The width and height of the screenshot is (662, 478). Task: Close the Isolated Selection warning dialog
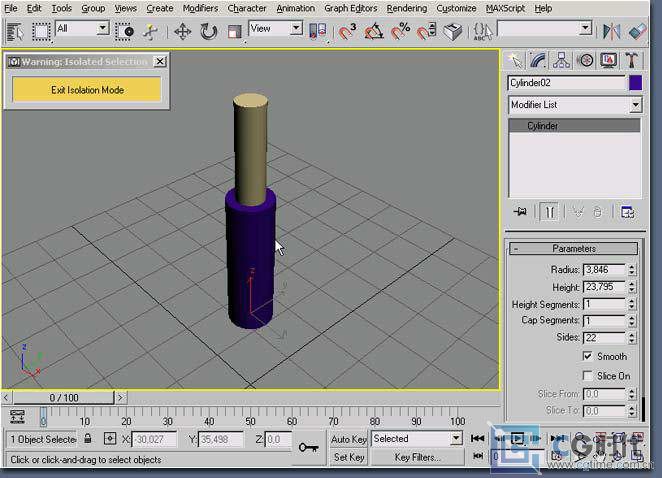[x=160, y=62]
